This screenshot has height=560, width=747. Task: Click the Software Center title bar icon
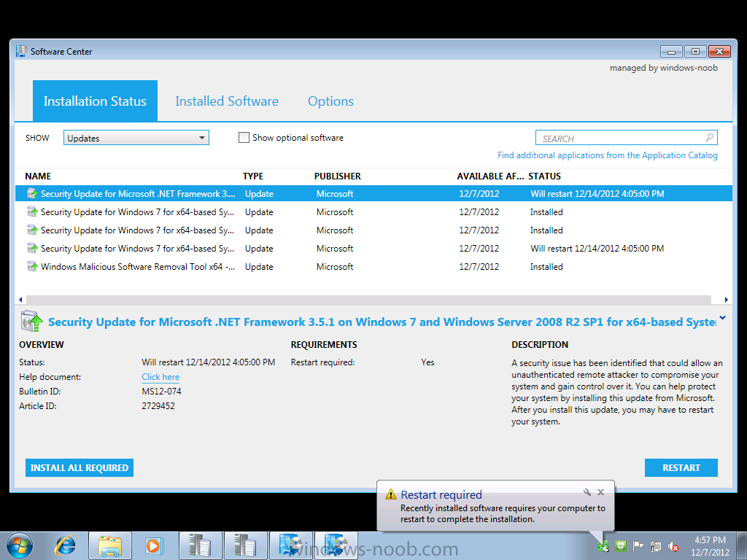(x=21, y=51)
